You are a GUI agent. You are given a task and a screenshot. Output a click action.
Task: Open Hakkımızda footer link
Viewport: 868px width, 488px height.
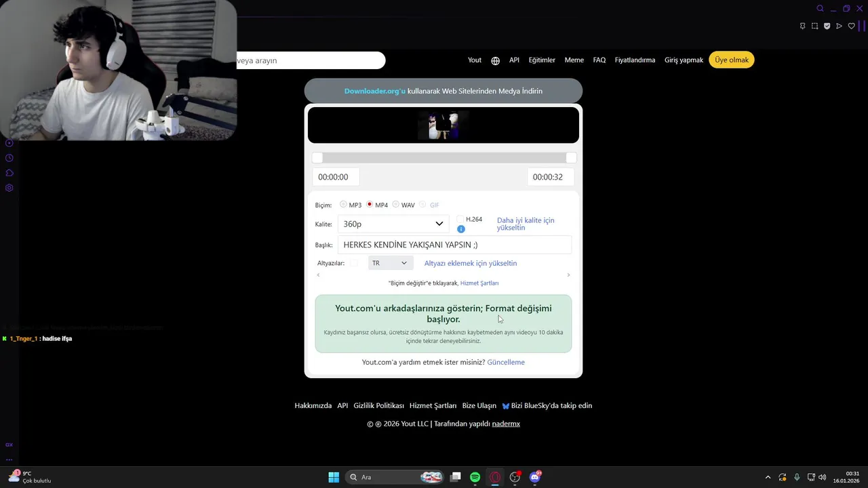(313, 405)
